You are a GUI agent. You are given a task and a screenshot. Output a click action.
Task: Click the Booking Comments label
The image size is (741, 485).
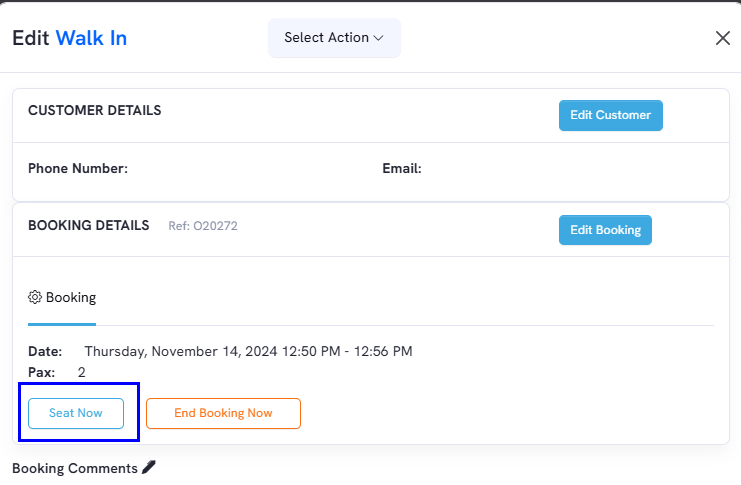[75, 468]
